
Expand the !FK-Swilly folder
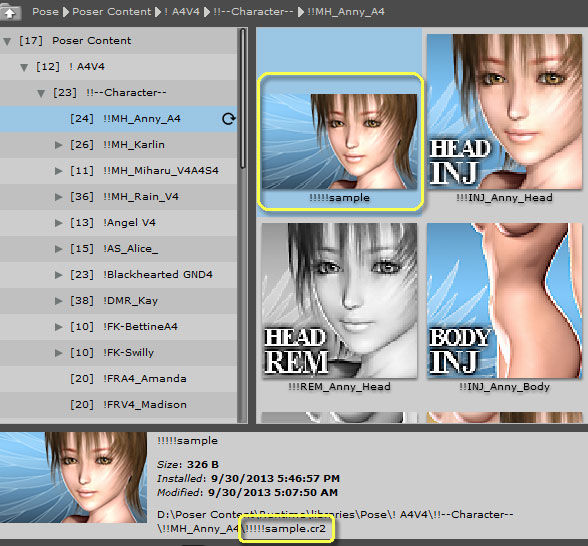58,353
